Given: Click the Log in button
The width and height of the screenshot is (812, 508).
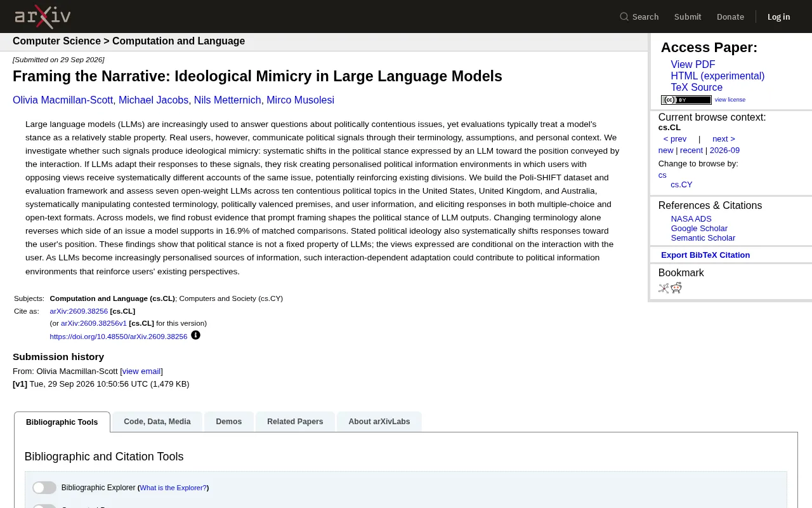Looking at the screenshot, I should point(778,17).
